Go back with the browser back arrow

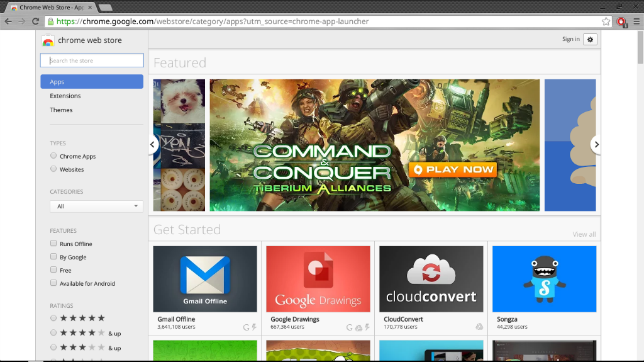point(8,21)
